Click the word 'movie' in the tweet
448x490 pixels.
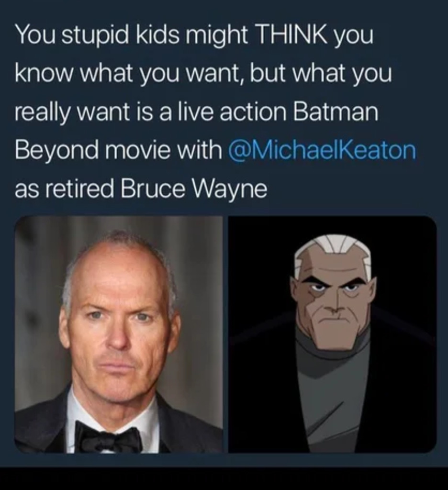tap(135, 150)
